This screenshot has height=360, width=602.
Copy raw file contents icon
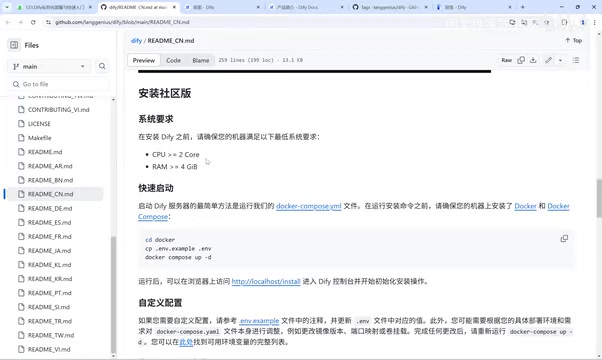coord(521,60)
